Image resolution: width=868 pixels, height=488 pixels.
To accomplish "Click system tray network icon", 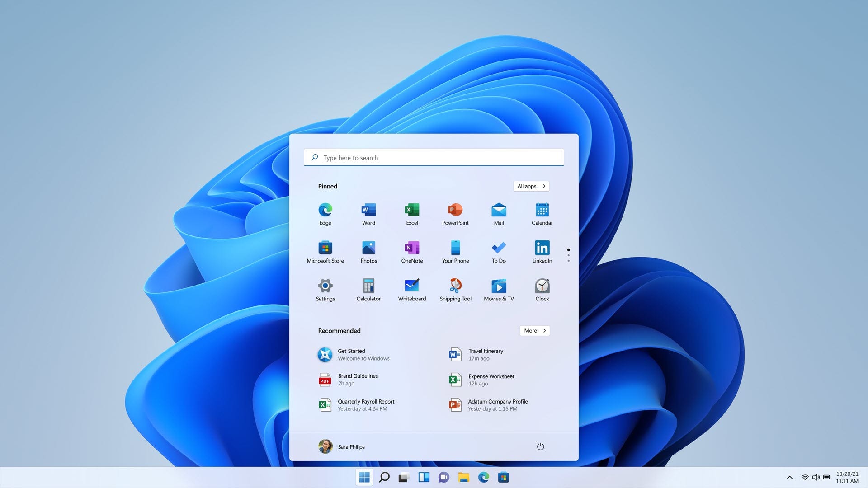I will click(x=805, y=477).
